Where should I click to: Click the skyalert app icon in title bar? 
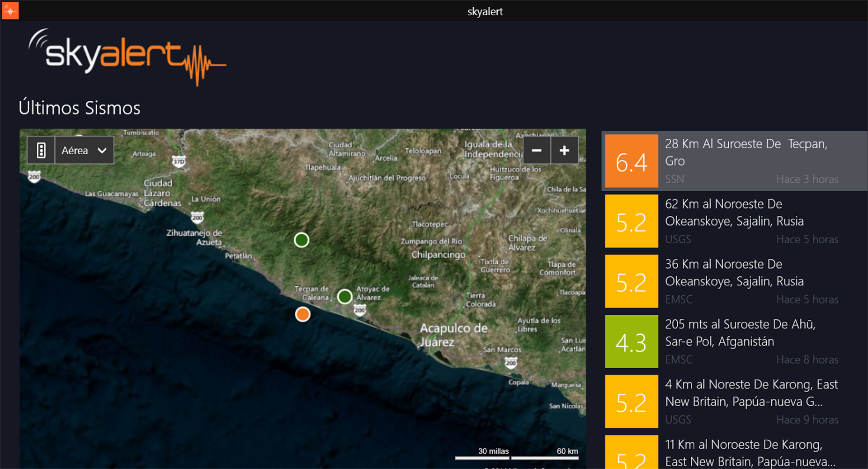coord(10,10)
